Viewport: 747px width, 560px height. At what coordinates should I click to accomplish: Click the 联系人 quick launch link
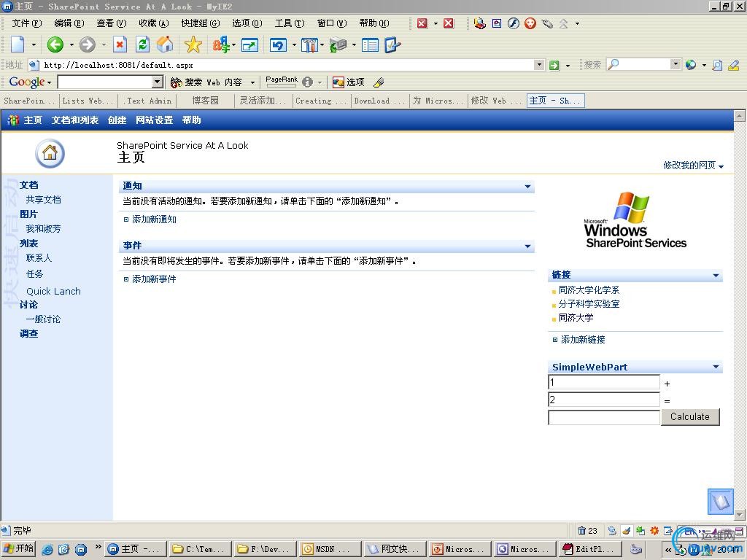pyautogui.click(x=39, y=258)
